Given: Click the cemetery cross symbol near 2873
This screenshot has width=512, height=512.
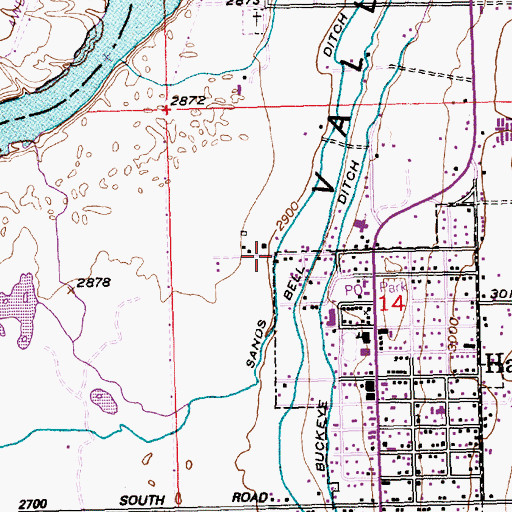Looking at the screenshot, I should tap(257, 19).
